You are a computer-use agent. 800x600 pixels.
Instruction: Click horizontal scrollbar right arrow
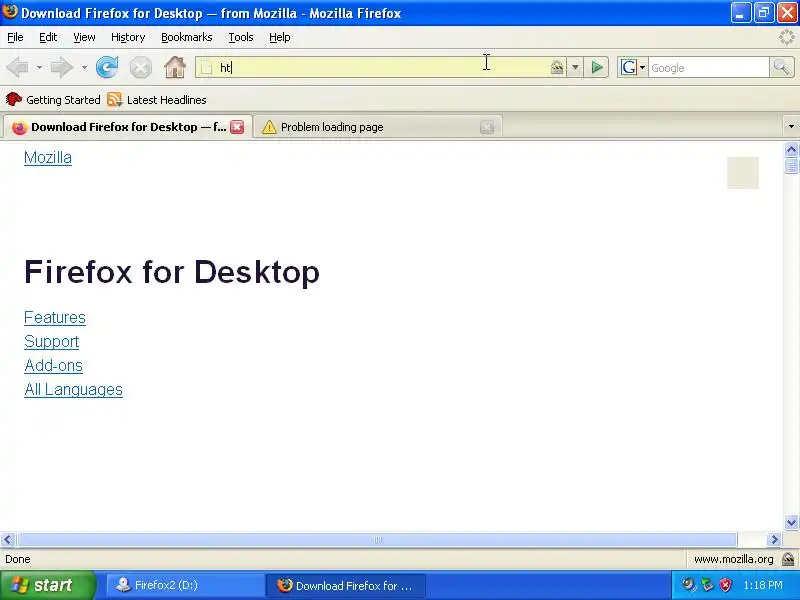point(774,539)
